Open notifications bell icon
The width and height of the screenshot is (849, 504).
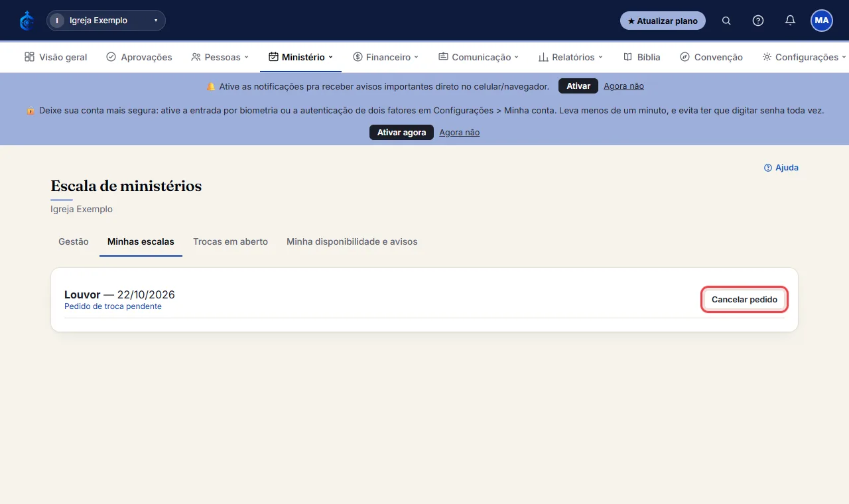790,21
